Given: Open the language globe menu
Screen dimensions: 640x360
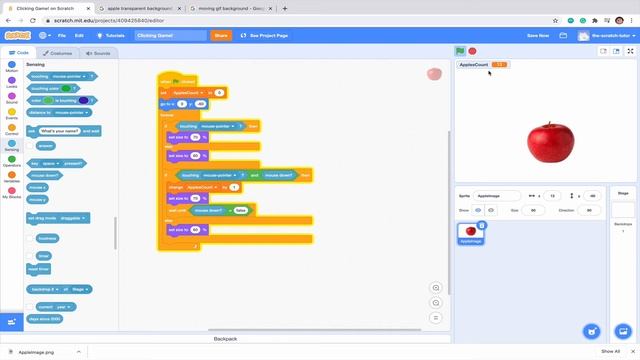Looking at the screenshot, I should click(x=44, y=36).
